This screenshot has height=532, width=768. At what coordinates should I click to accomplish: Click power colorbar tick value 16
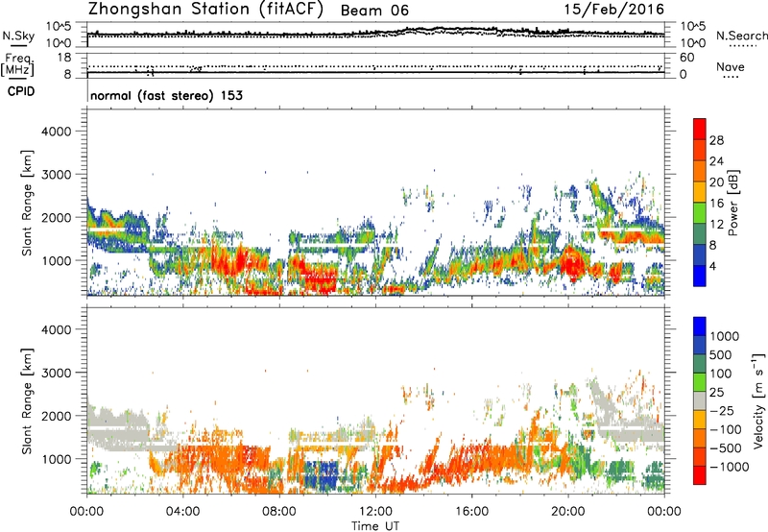[x=716, y=204]
